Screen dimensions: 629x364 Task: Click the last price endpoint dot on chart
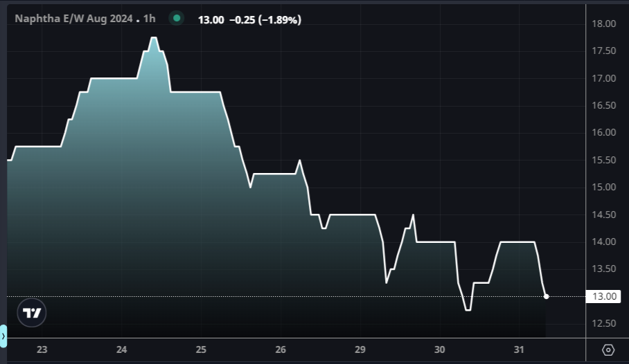click(x=546, y=296)
